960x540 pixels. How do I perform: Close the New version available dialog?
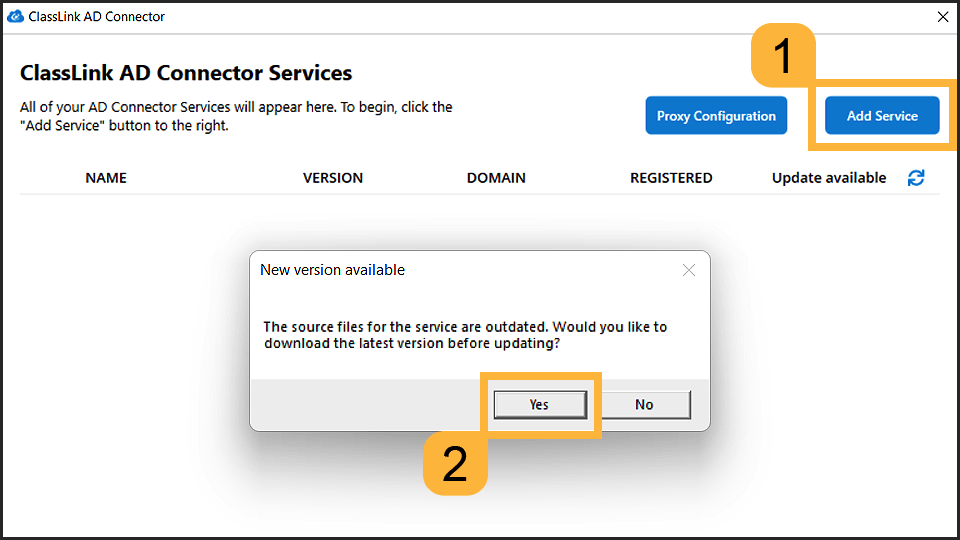(689, 270)
